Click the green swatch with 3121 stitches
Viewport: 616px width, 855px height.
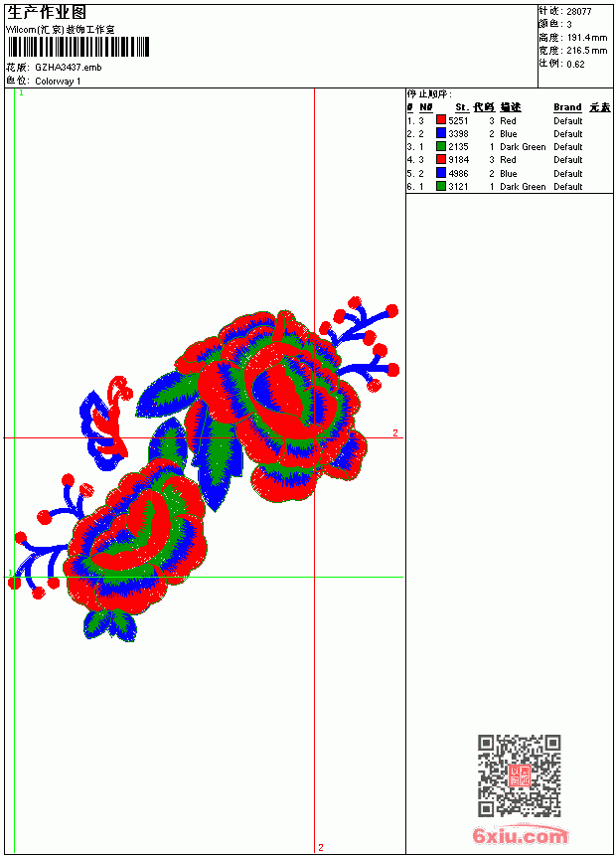click(x=441, y=186)
